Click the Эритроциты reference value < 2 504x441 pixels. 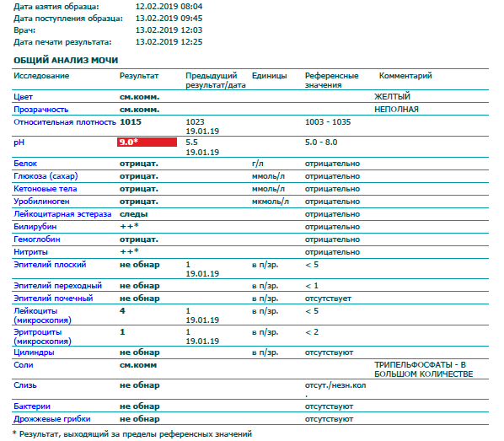point(312,332)
